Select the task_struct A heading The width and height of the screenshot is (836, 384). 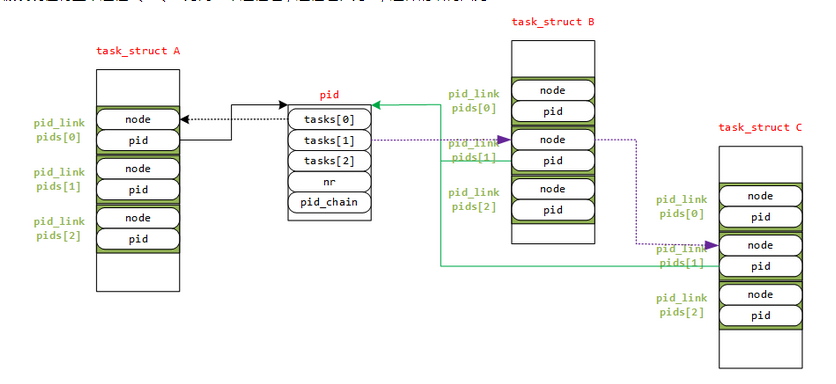point(138,51)
